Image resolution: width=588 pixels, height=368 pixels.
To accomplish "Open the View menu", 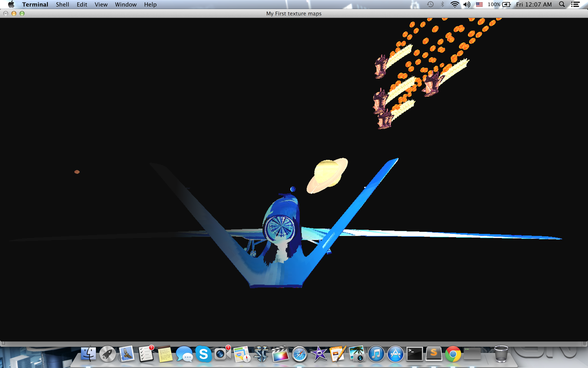I will 101,4.
